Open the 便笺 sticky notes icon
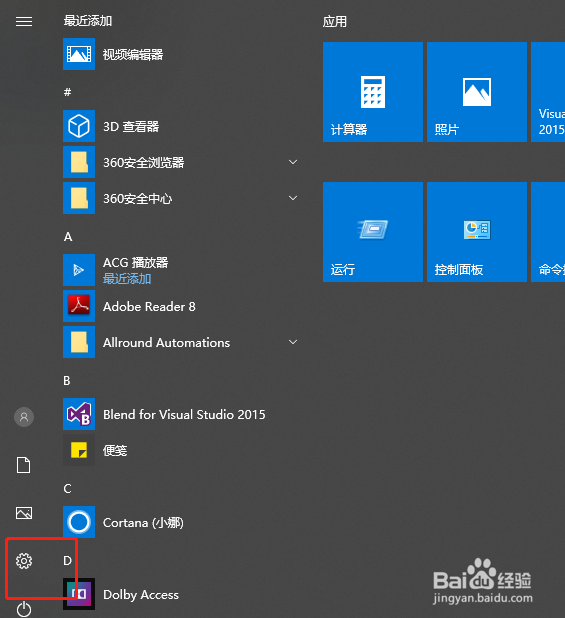565x618 pixels. pyautogui.click(x=79, y=450)
